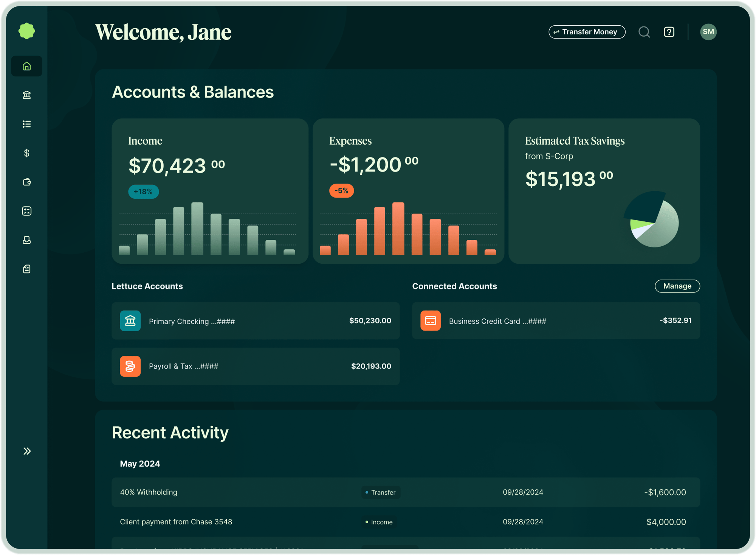This screenshot has width=756, height=555.
Task: Open the tax calculator icon in the sidebar
Action: (26, 211)
